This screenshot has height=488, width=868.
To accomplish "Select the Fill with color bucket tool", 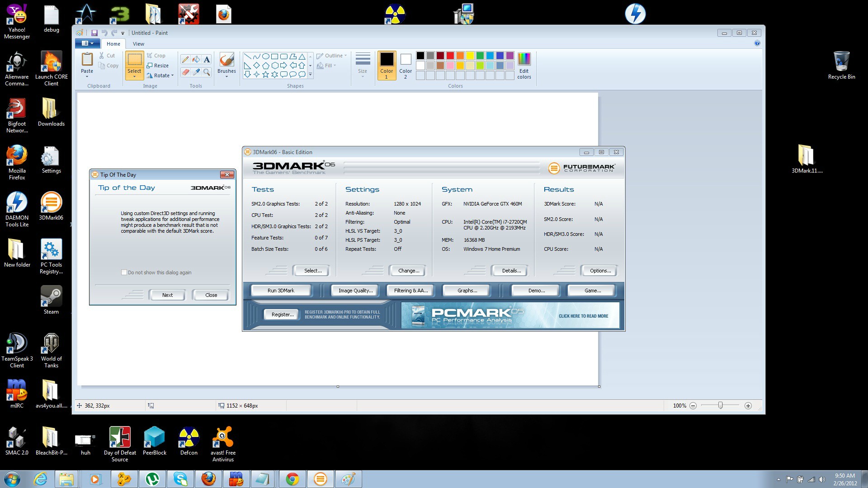I will (196, 60).
